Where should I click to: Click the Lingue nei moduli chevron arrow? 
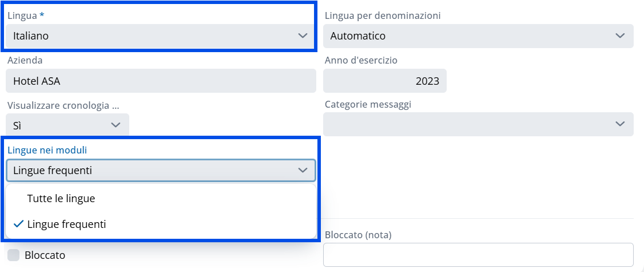(x=303, y=170)
